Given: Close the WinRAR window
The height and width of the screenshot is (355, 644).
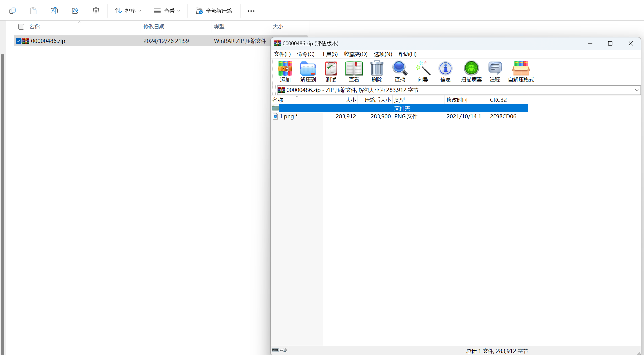Looking at the screenshot, I should point(631,43).
